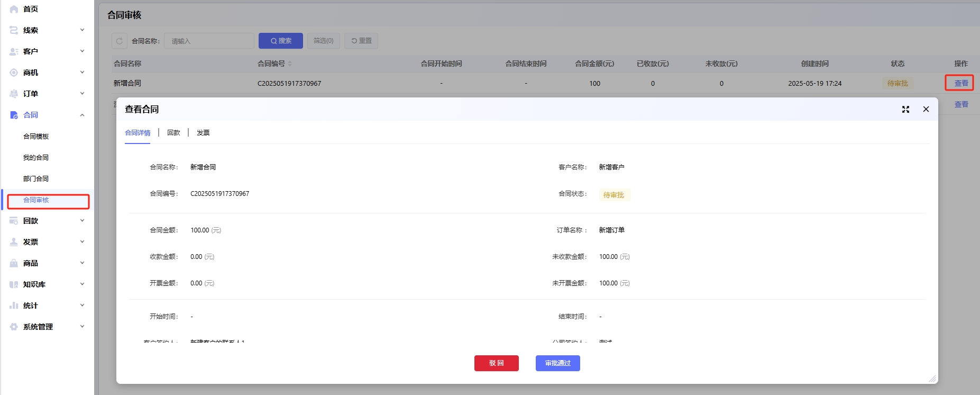Collapse the 合同 menu chevron

(82, 115)
